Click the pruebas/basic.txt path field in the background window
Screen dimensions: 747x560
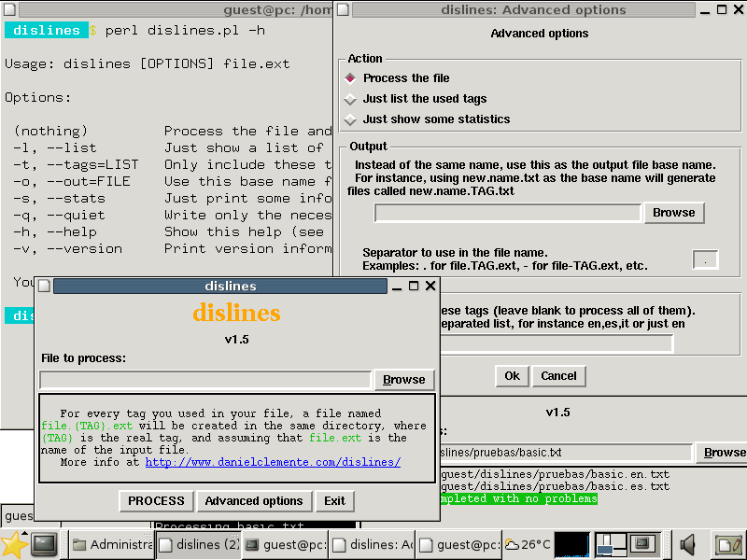pos(566,453)
